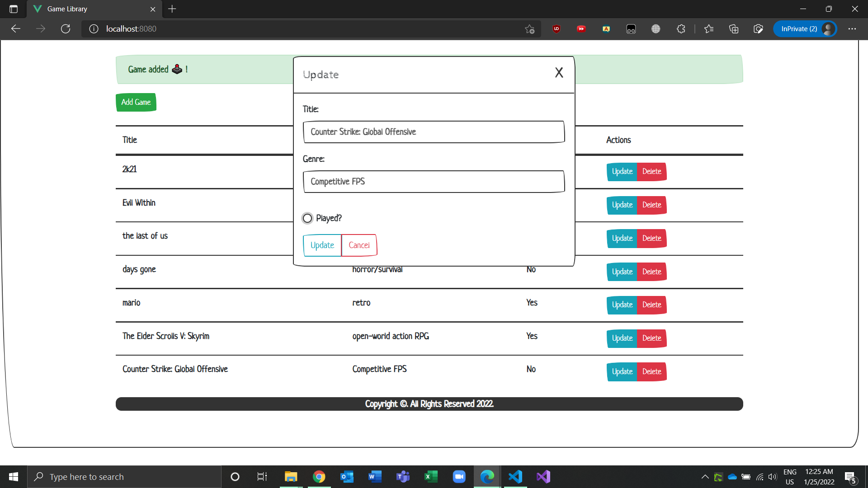Add page to favorites star icon

click(x=529, y=29)
